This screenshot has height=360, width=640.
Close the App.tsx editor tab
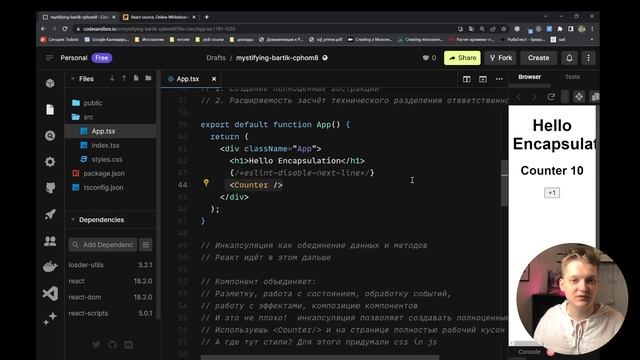point(214,79)
